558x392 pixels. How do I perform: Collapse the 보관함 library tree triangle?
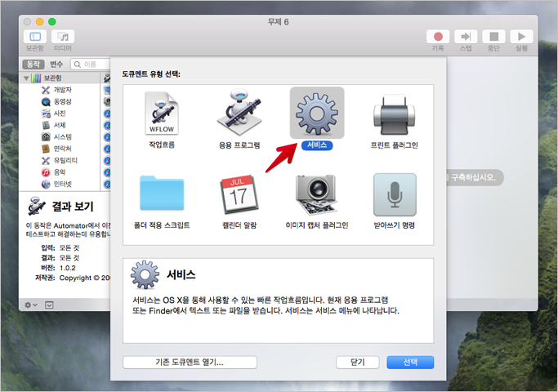coord(26,78)
